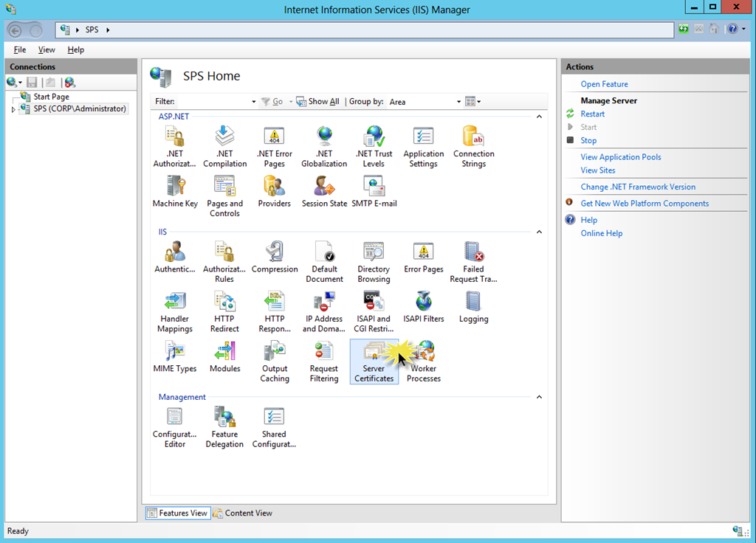This screenshot has width=756, height=543.
Task: Open Output Caching feature
Action: [275, 362]
